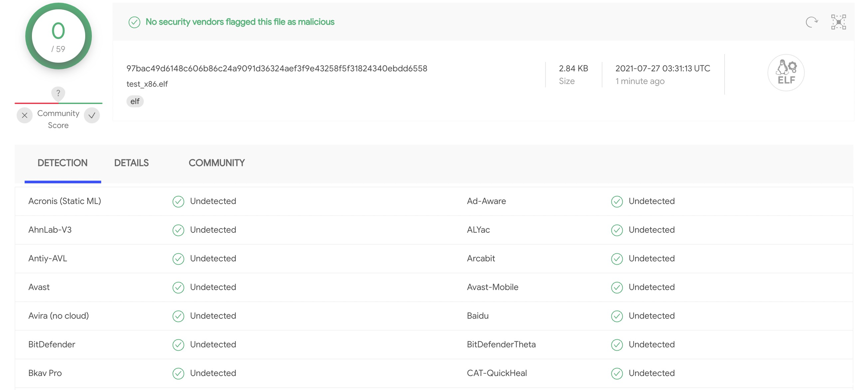The width and height of the screenshot is (868, 390).
Task: Click the 0 / 59 detection score circle
Action: pyautogui.click(x=58, y=36)
